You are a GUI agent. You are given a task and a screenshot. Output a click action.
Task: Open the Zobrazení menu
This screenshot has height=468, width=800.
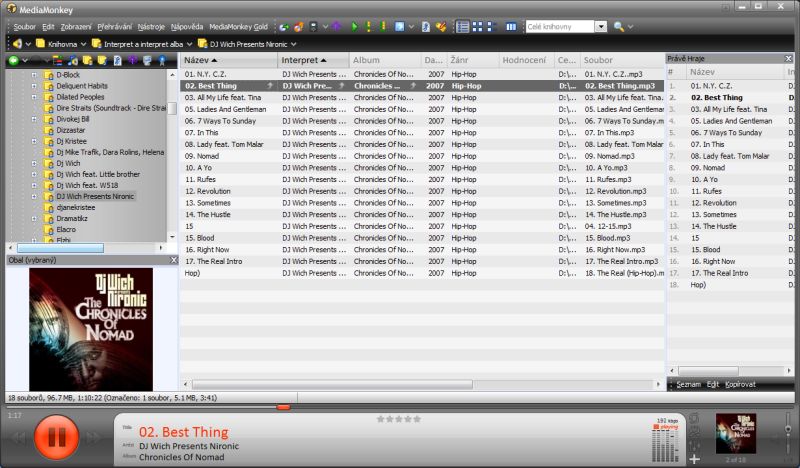76,27
